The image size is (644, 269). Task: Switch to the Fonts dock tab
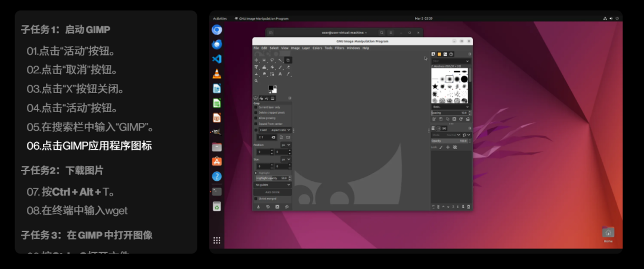point(445,54)
